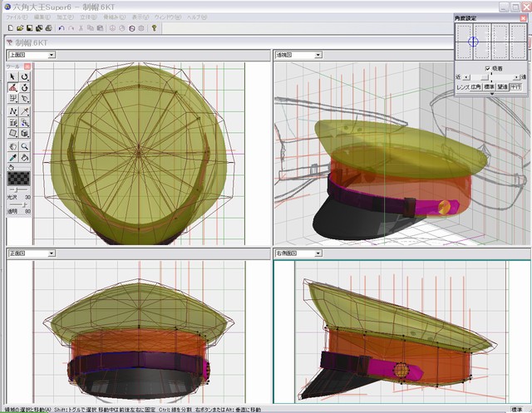
Task: Select the 広角 wide-angle lens mode
Action: [476, 86]
